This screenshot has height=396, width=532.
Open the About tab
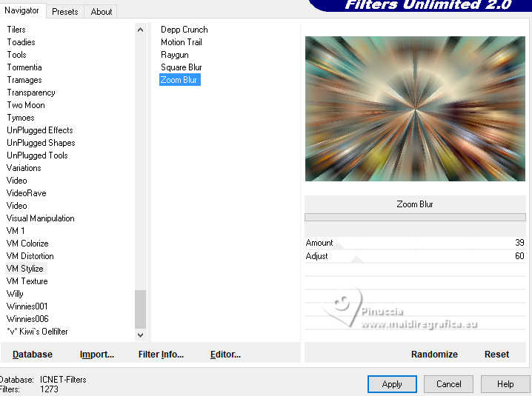coord(101,12)
